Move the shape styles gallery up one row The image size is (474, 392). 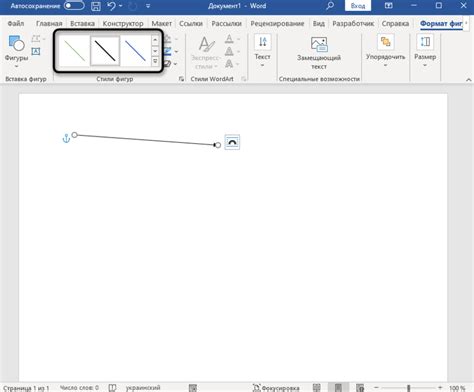155,40
